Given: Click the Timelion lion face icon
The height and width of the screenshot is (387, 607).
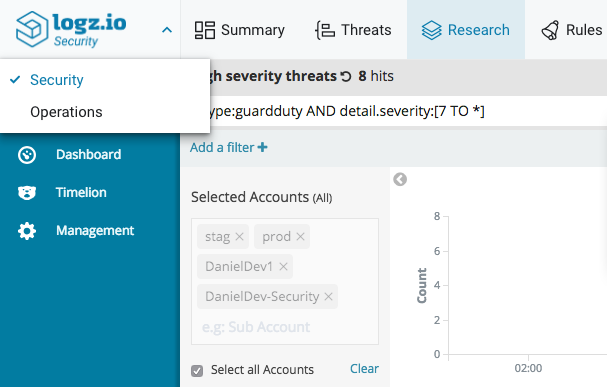Looking at the screenshot, I should [27, 192].
